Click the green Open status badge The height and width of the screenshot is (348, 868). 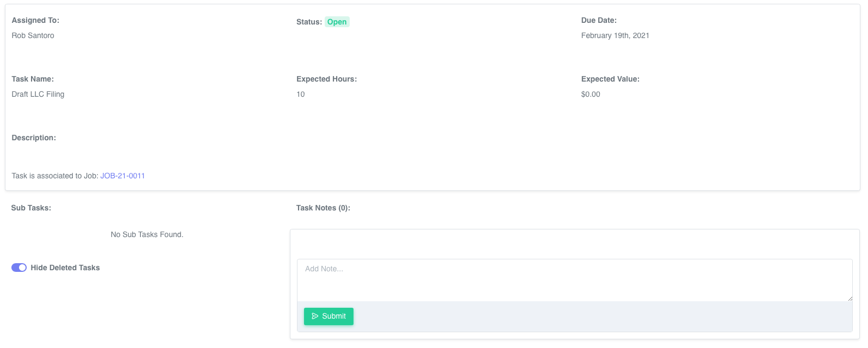click(337, 22)
